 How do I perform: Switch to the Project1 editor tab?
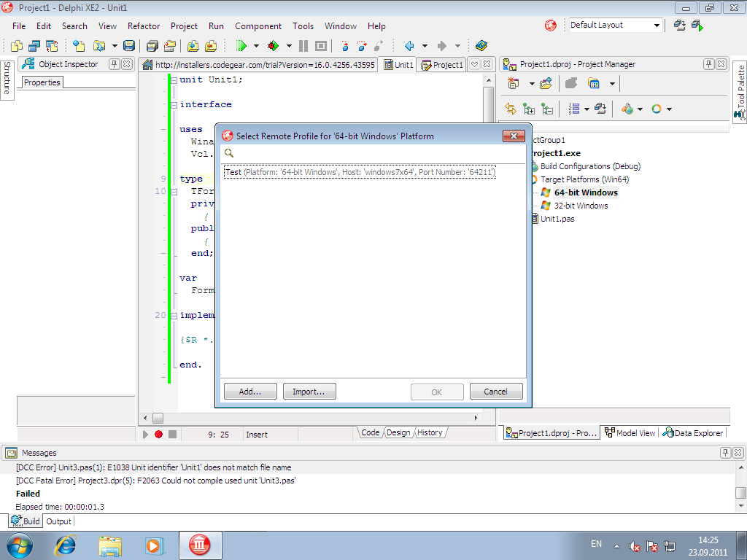tap(442, 65)
